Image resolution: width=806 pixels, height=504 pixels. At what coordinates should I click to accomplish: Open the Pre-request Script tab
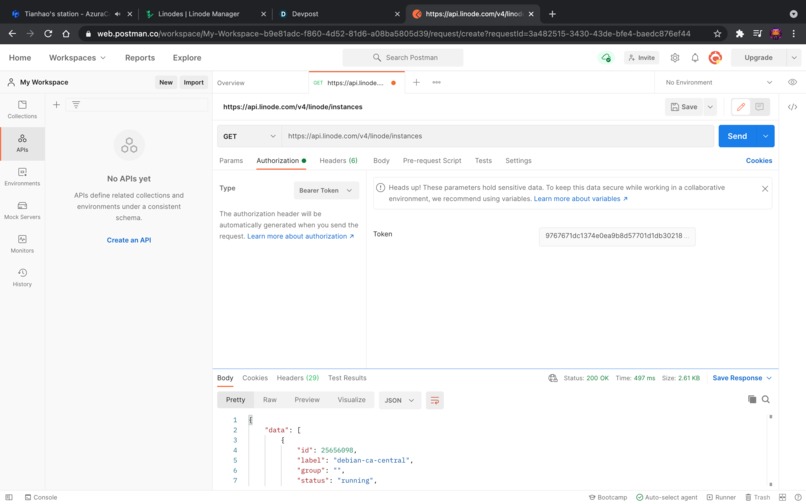tap(432, 160)
